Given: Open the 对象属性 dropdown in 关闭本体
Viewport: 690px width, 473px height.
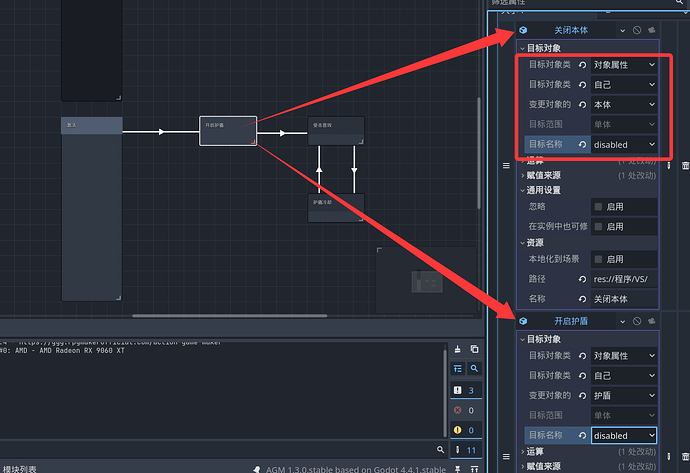Looking at the screenshot, I should (624, 65).
